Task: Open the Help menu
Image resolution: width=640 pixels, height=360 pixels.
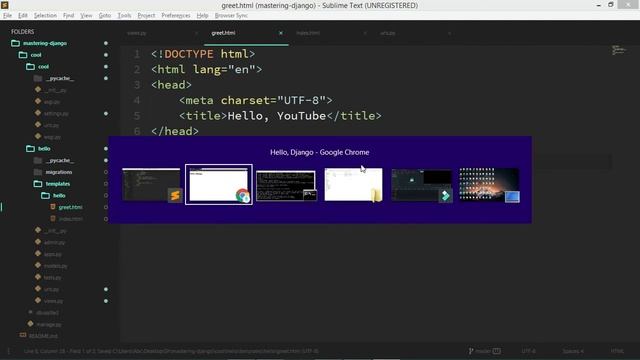Action: pos(202,16)
